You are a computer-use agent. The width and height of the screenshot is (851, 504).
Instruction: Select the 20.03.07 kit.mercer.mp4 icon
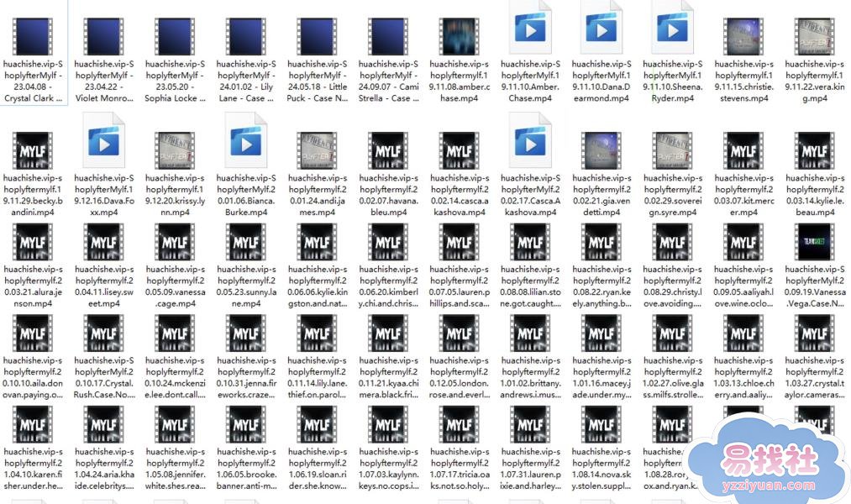743,150
